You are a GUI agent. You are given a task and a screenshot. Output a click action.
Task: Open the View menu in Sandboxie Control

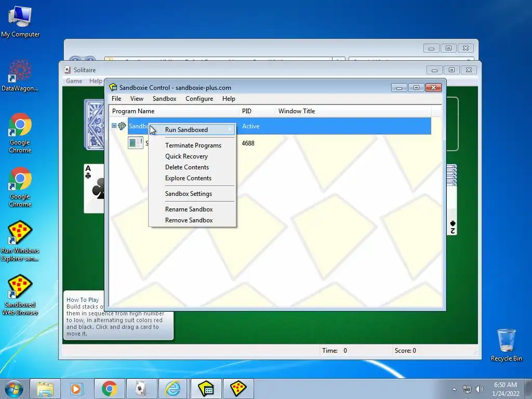click(x=137, y=98)
